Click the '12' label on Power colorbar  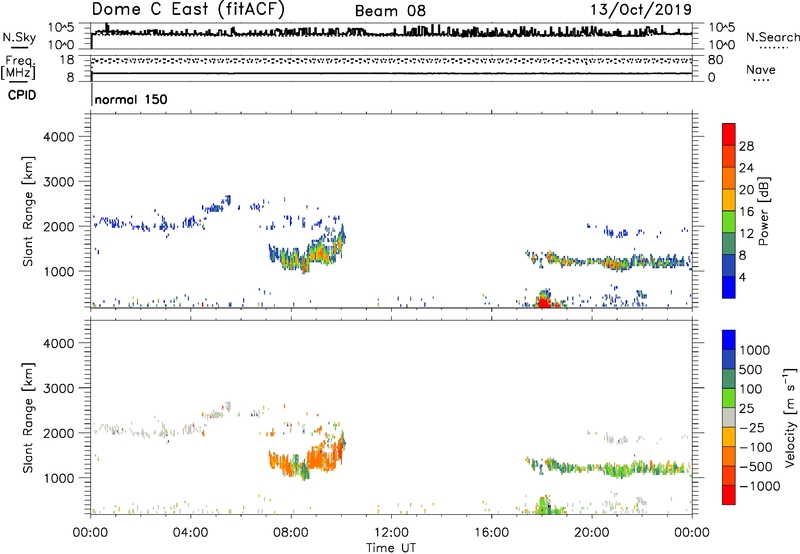coord(746,234)
